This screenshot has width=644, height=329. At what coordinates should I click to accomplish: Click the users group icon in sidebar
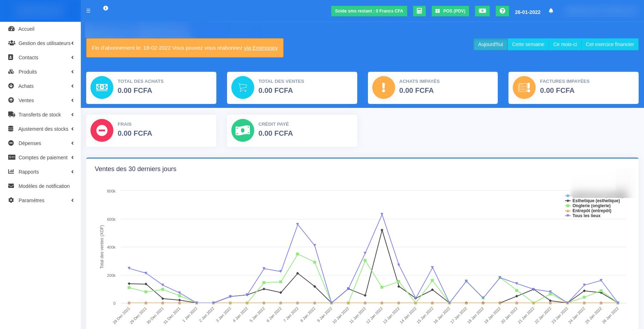point(11,43)
